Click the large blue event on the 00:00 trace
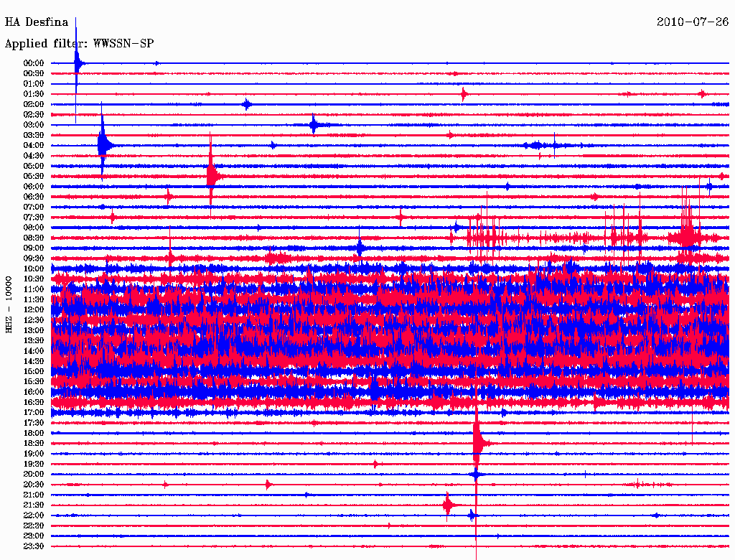The image size is (735, 560). pyautogui.click(x=78, y=63)
